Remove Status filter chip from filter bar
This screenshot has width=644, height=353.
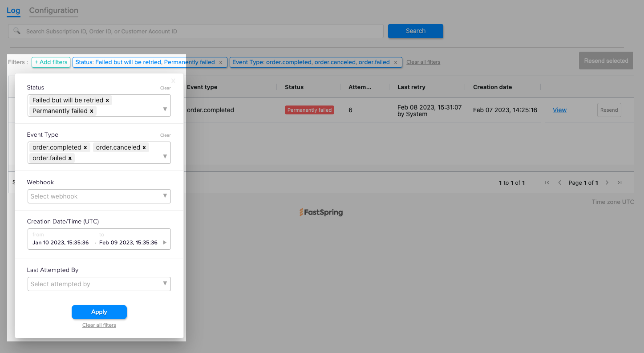coord(221,62)
